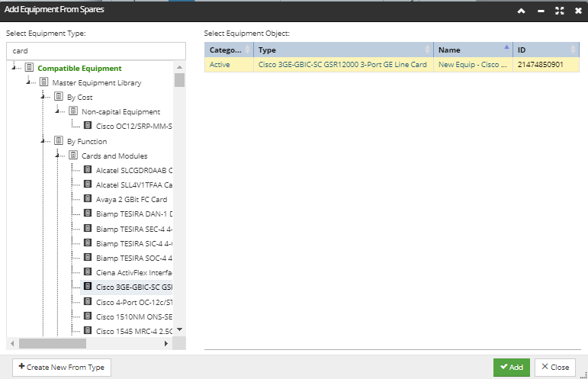The height and width of the screenshot is (379, 588).
Task: Click the Avaya 2 GBit FC Card icon
Action: [88, 198]
